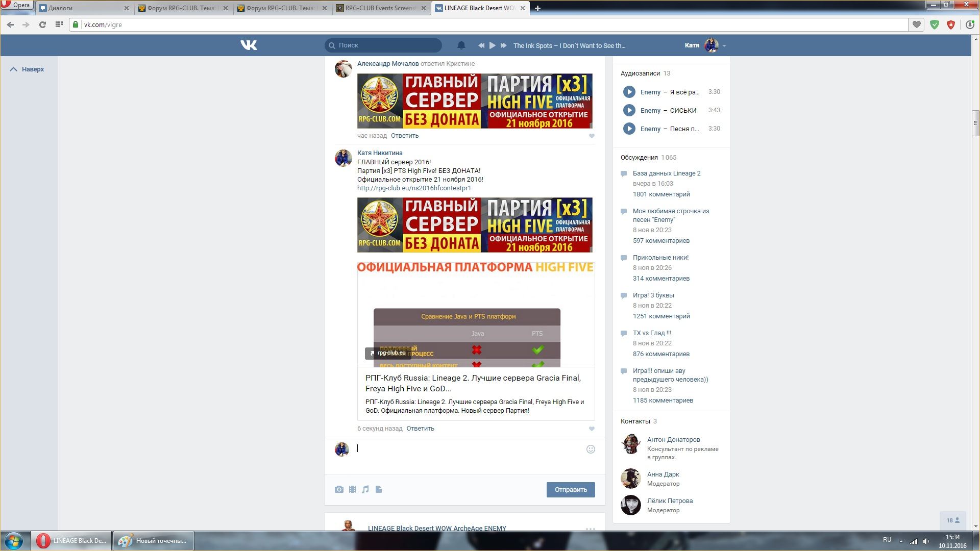980x551 pixels.
Task: Click the VK logo in header
Action: [249, 45]
